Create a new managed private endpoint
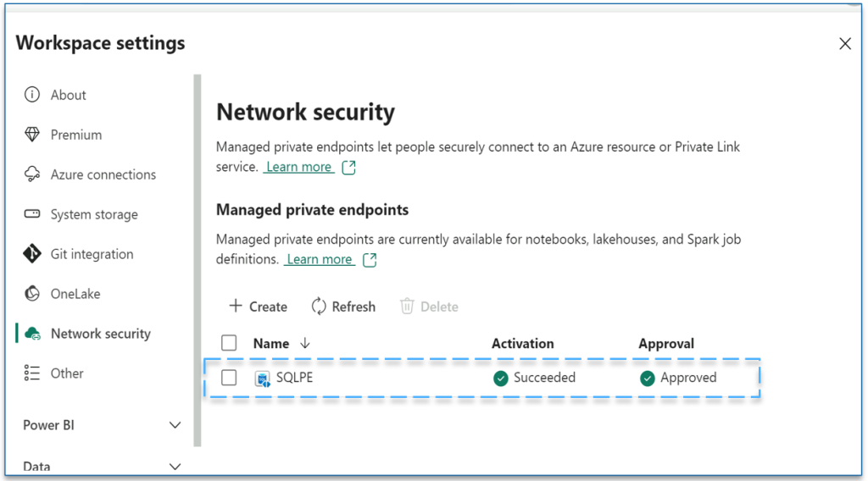 tap(258, 307)
